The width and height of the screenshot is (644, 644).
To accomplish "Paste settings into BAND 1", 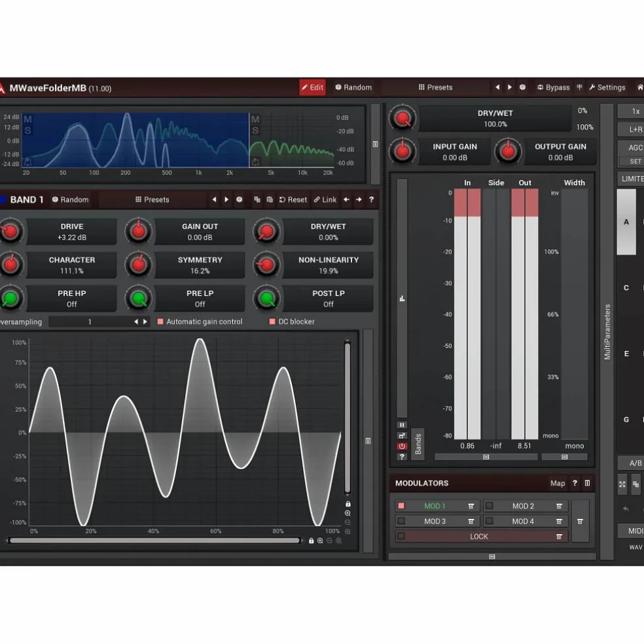I will 270,200.
